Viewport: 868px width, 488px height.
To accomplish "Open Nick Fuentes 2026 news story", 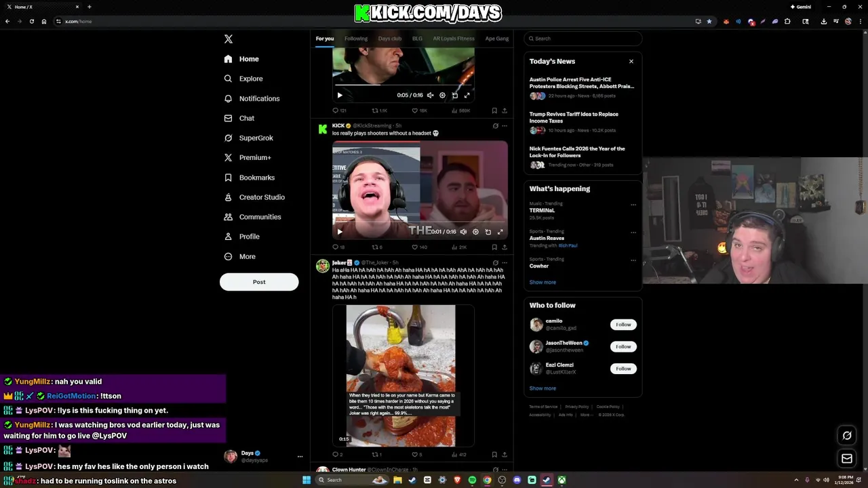I will [x=582, y=157].
